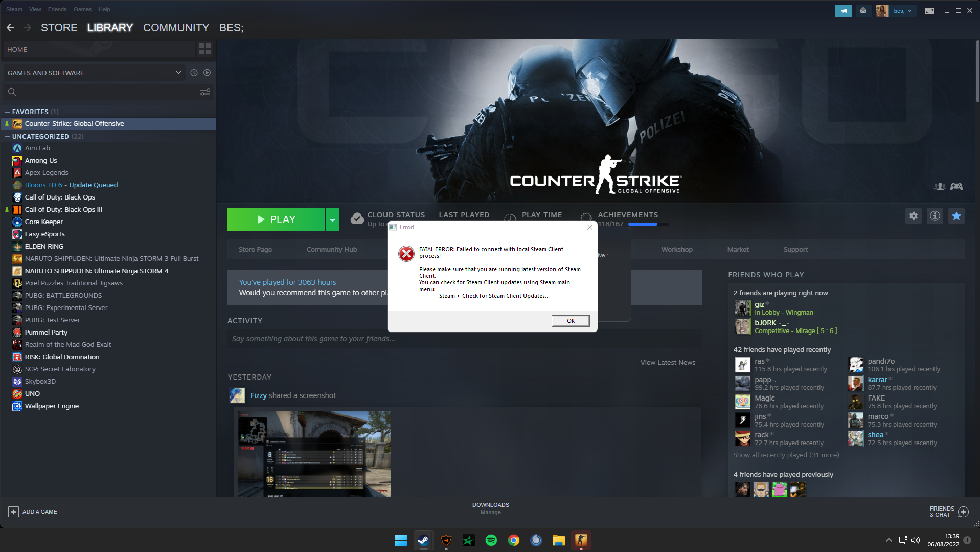Click the Friends & Chat icon
This screenshot has width=980, height=552.
[x=963, y=512]
